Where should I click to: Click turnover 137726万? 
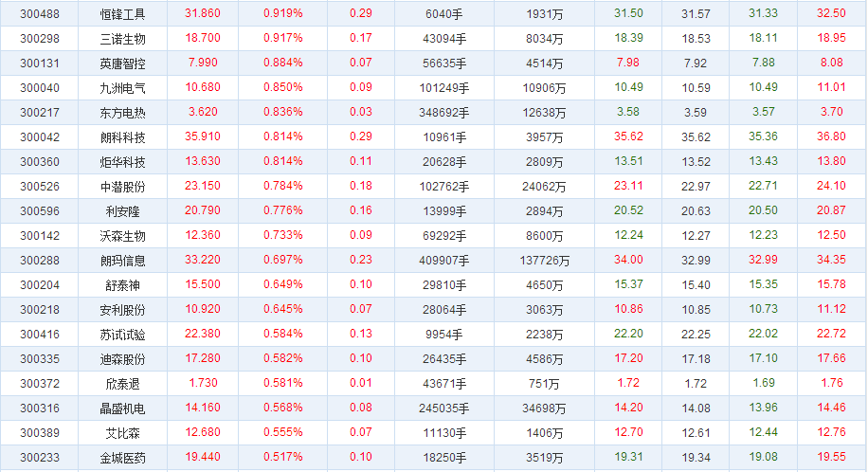tap(544, 261)
